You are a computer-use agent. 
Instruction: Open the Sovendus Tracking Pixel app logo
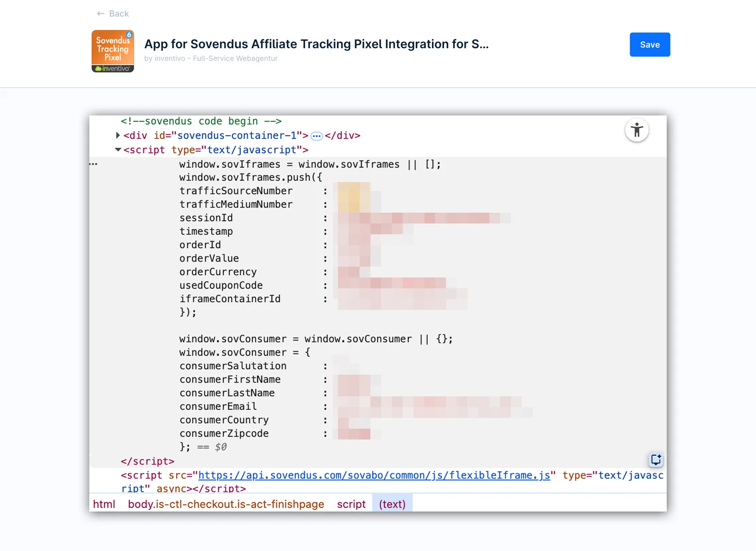point(113,51)
